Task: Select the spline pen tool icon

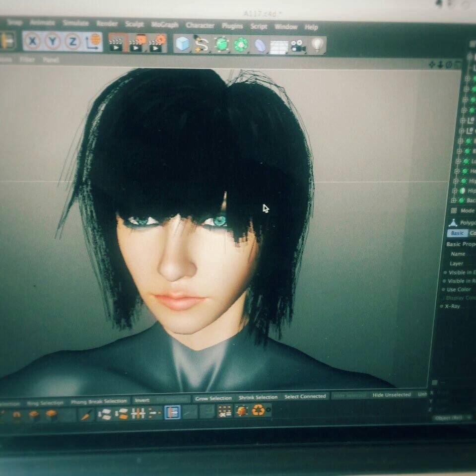Action: pos(201,44)
